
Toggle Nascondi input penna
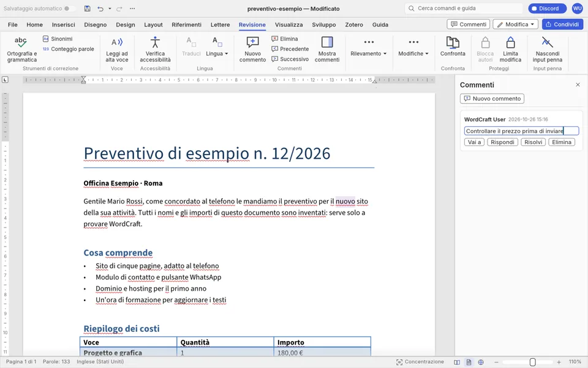pyautogui.click(x=547, y=49)
